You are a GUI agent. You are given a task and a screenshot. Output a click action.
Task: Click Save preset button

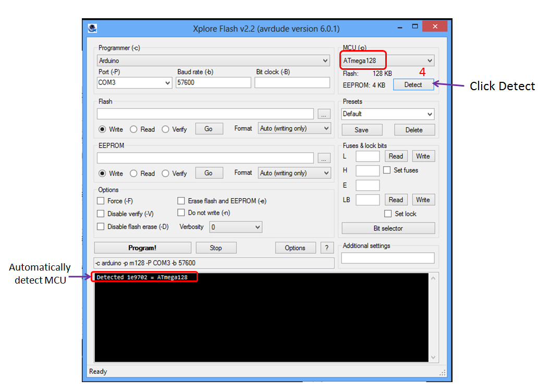coord(362,130)
